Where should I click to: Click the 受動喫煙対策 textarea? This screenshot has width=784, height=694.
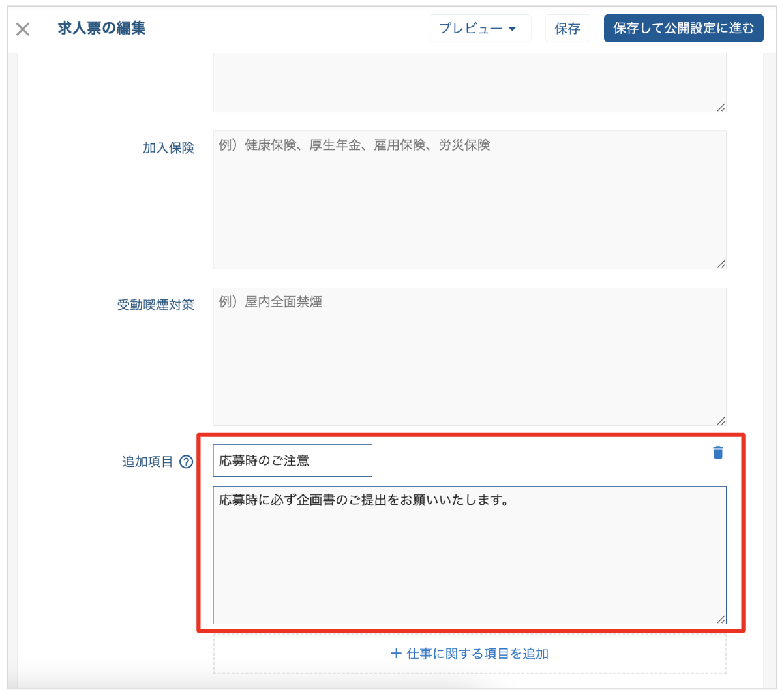point(470,357)
